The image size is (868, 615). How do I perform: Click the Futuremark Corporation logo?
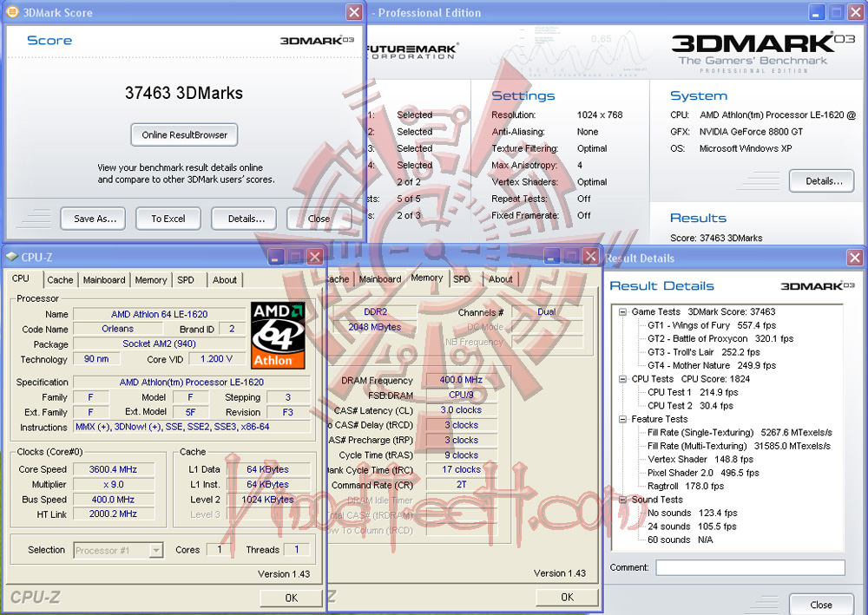point(411,51)
